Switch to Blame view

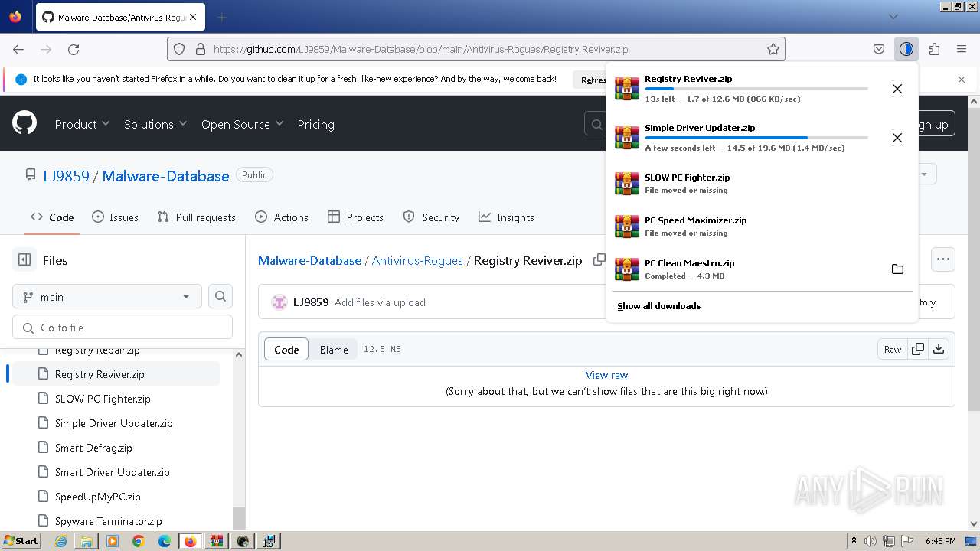[x=334, y=349]
